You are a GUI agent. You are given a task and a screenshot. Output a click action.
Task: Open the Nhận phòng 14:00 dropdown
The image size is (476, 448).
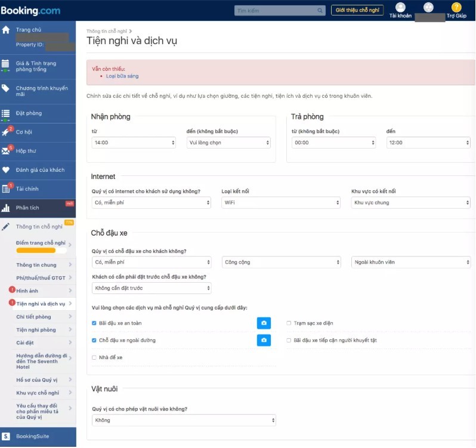click(x=134, y=143)
